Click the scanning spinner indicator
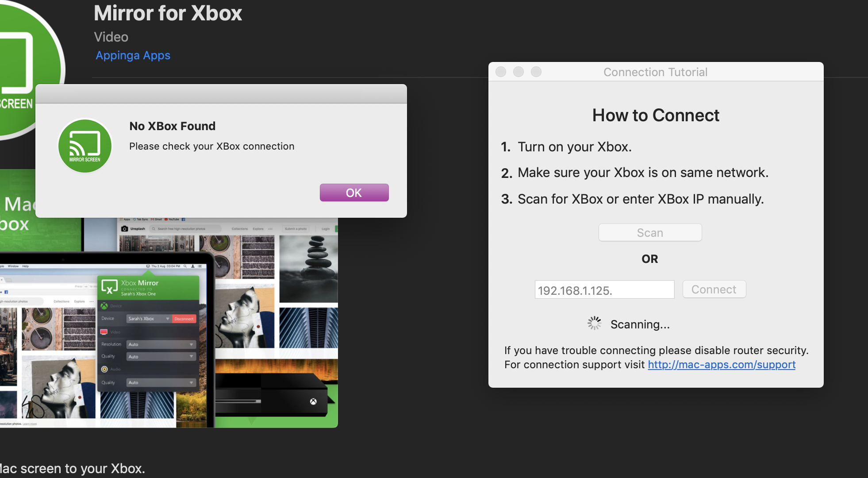Screen dimensions: 868x478 (x=594, y=323)
